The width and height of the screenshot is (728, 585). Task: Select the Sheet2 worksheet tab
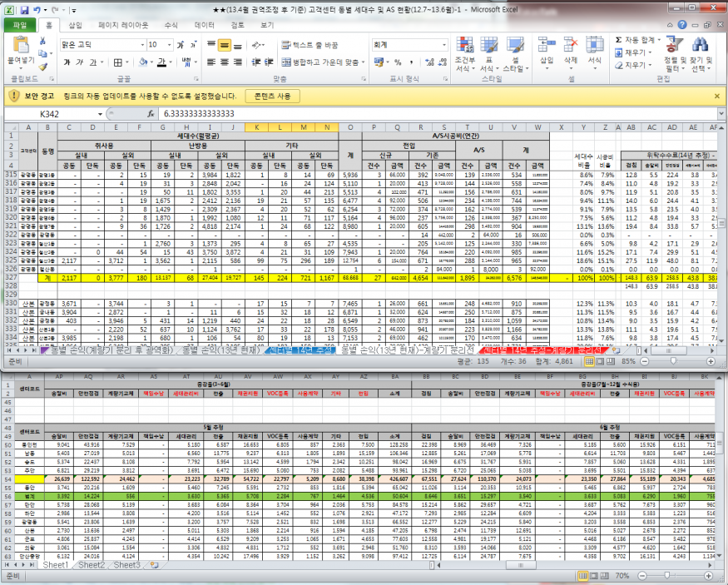(92, 565)
